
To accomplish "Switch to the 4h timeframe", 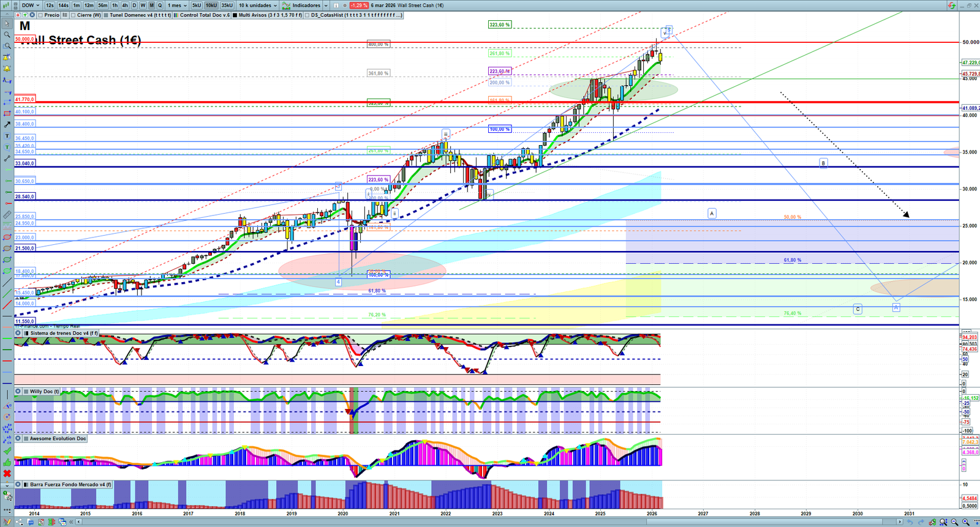I will pos(125,6).
